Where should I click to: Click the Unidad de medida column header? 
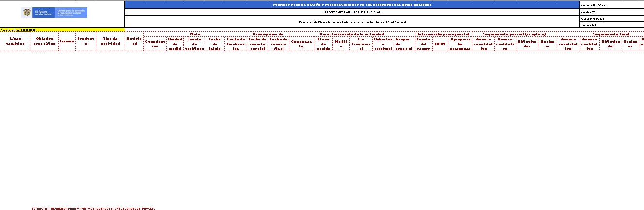point(174,44)
